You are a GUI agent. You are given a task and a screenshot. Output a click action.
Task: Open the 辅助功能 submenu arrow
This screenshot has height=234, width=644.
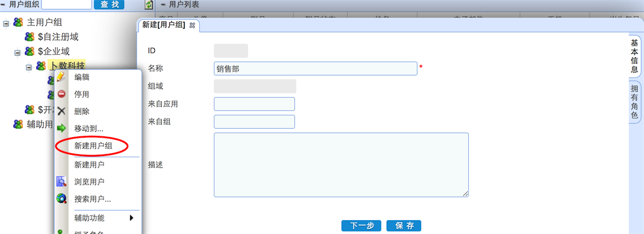point(132,218)
